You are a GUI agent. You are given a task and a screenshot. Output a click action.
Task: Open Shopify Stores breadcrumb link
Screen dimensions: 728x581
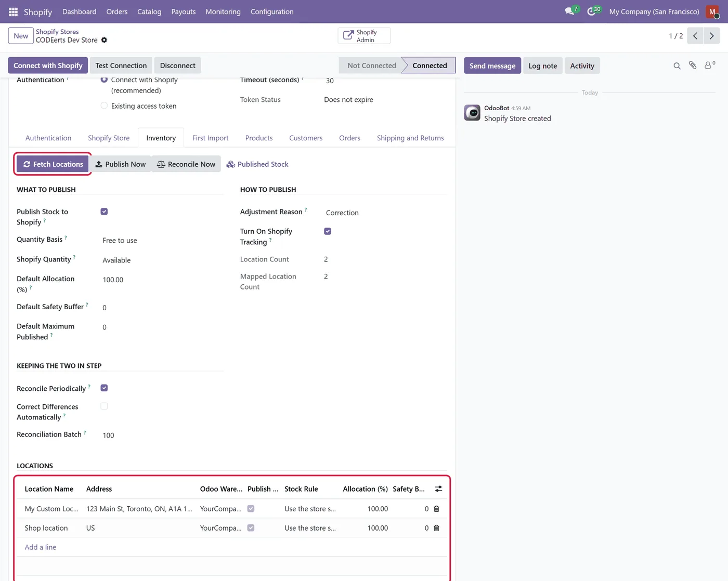57,32
